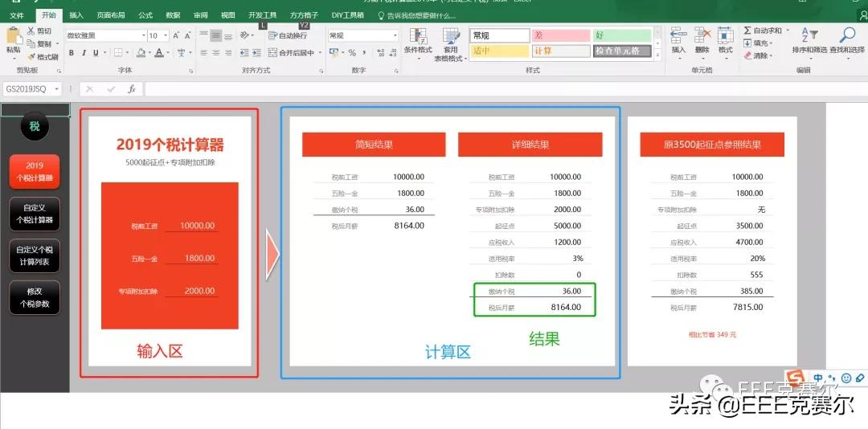Click the 2019 个税计算器 sidebar button
Viewport: 868px width, 429px height.
coord(35,172)
